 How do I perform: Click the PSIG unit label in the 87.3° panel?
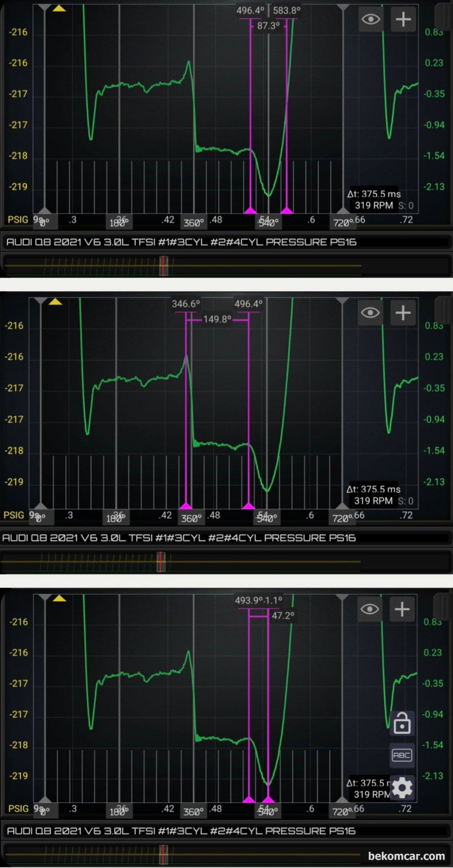click(x=18, y=220)
